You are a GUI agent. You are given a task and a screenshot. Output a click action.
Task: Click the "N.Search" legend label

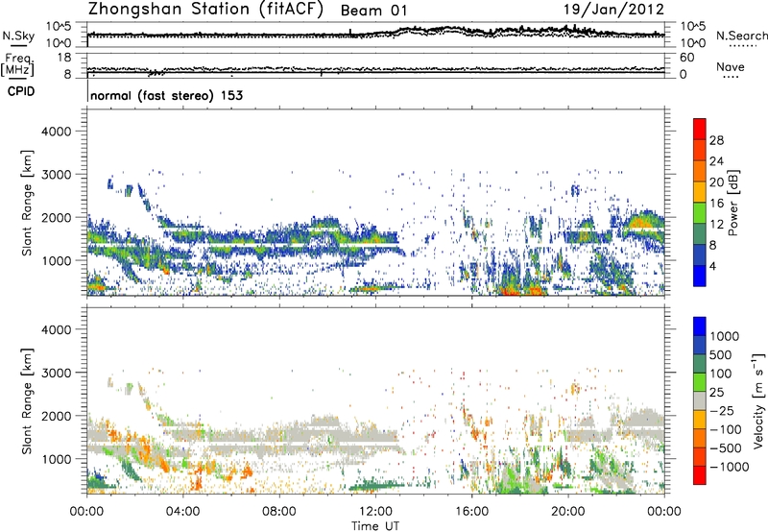click(741, 36)
